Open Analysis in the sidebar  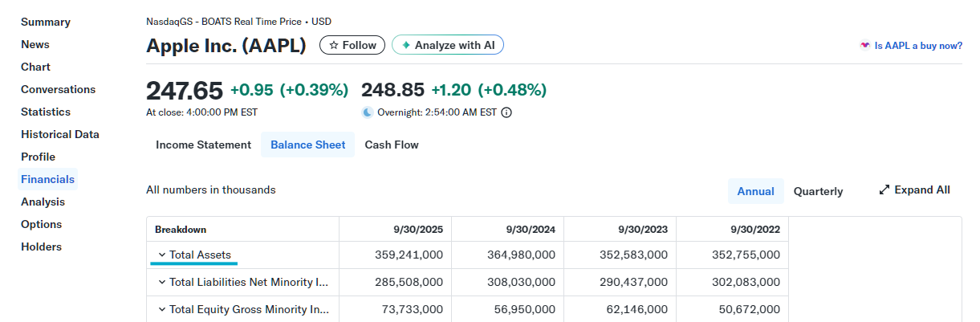click(x=43, y=202)
